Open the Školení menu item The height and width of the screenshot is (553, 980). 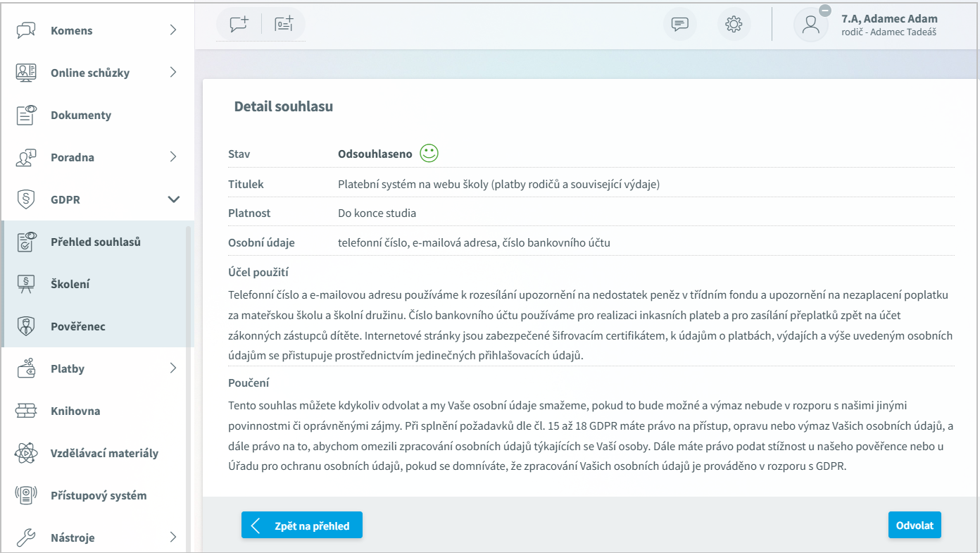[70, 284]
